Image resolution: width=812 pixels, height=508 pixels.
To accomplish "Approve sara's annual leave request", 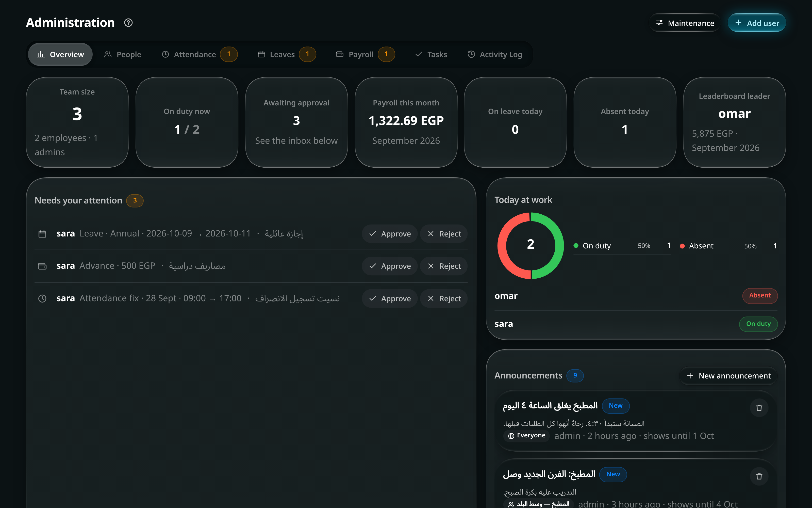I will tap(390, 234).
